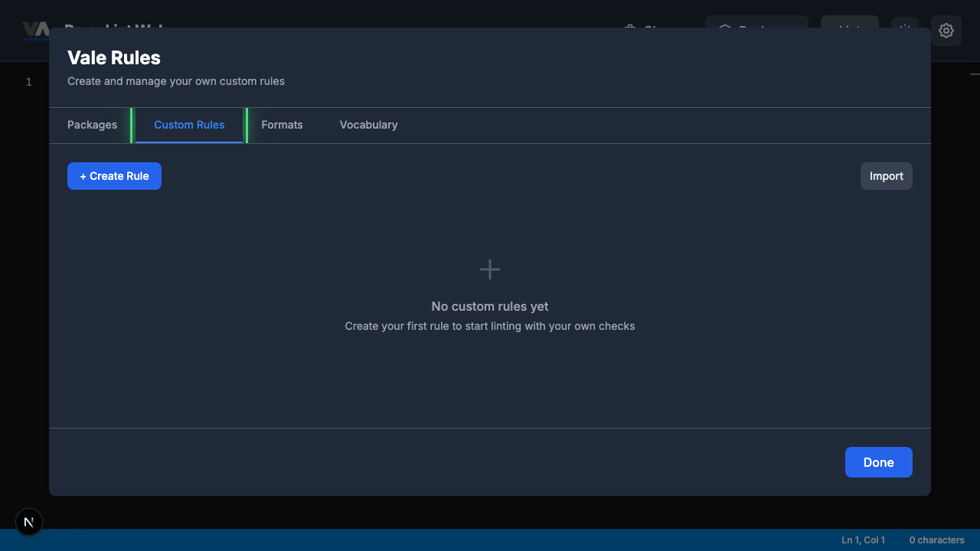980x551 pixels.
Task: Switch to the Packages tab
Action: pos(92,125)
